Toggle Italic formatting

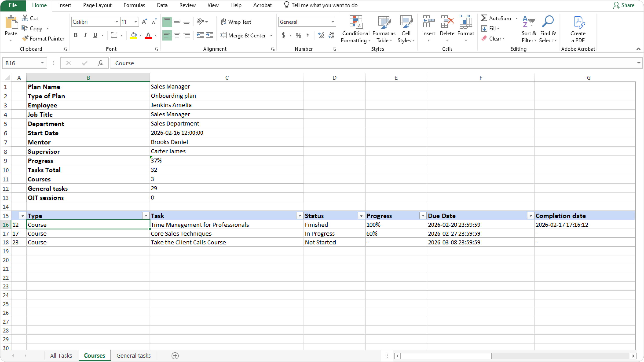point(86,35)
